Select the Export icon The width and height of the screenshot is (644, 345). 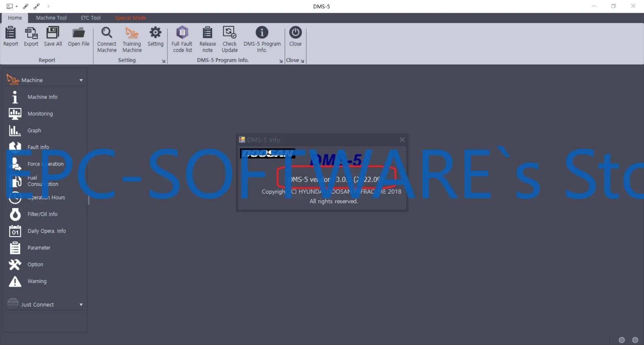(31, 37)
